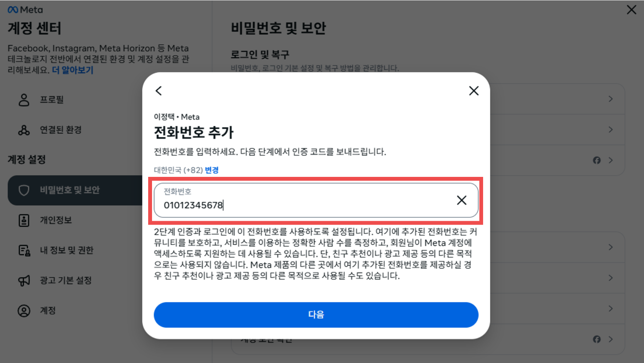Expand the bottom row chevron beside the Facebook icon

coord(610,339)
